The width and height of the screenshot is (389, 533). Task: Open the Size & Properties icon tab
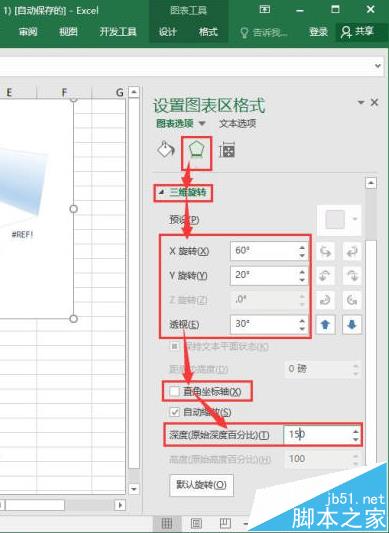pos(227,150)
